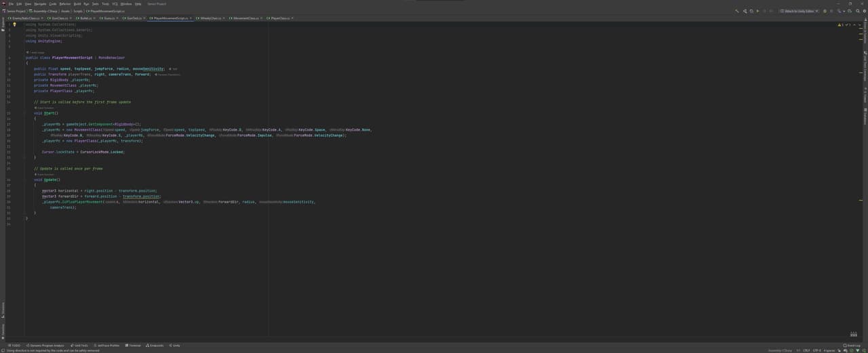Click the Run play button in toolbar

click(757, 11)
